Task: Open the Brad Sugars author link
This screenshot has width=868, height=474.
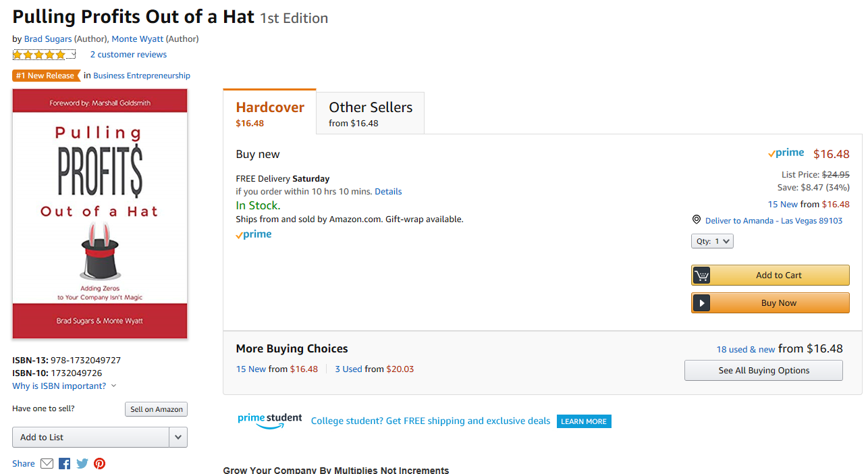Action: click(48, 39)
